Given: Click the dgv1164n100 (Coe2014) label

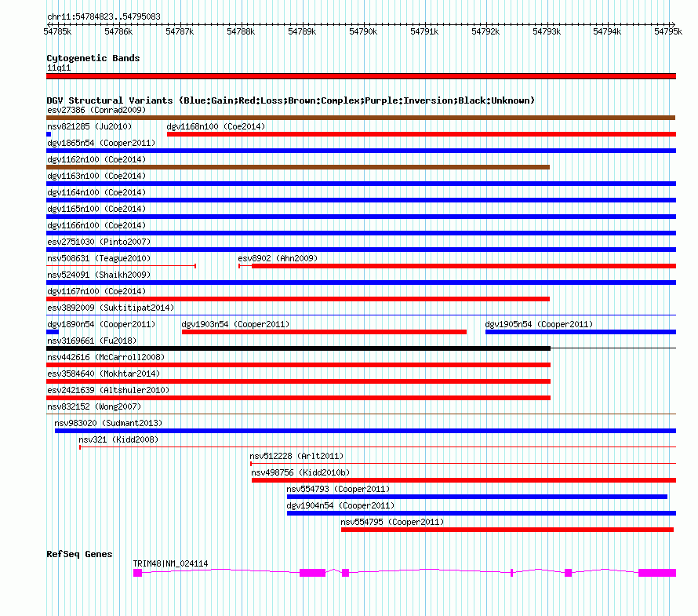Looking at the screenshot, I should coord(96,192).
